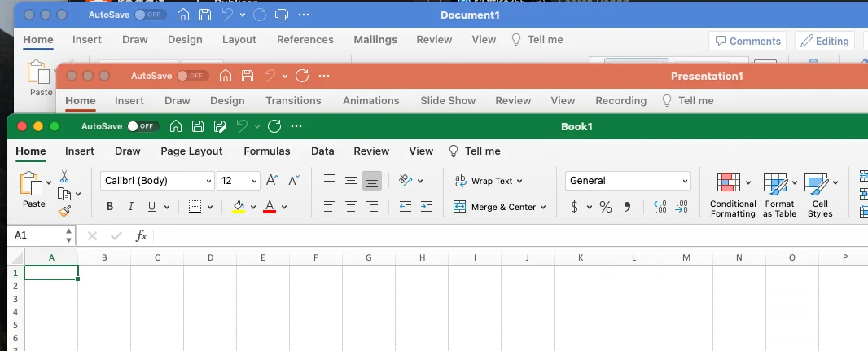868x351 pixels.
Task: Click the Cut scissors icon in Excel
Action: (64, 177)
